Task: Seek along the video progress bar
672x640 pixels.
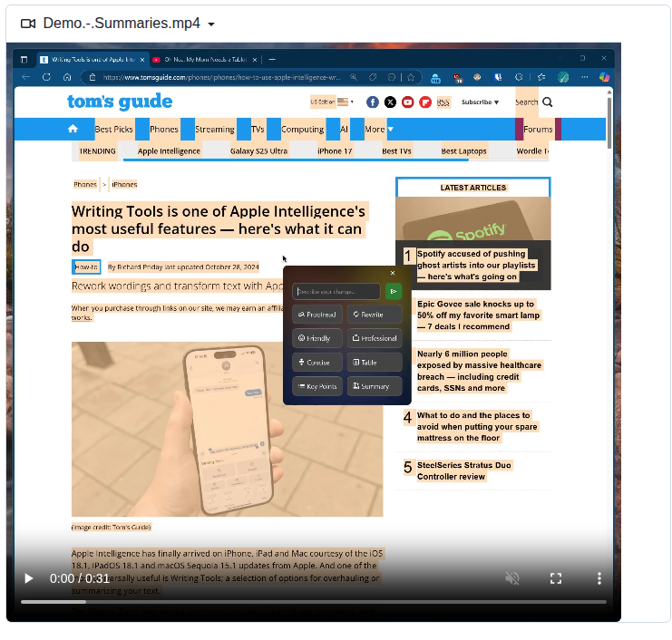Action: click(313, 602)
